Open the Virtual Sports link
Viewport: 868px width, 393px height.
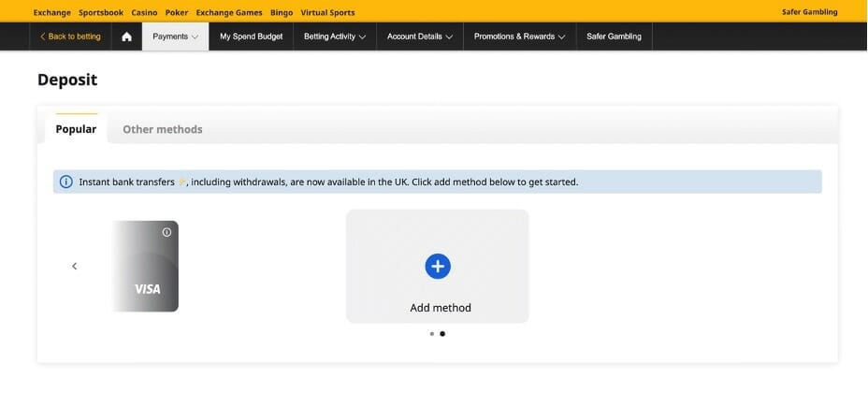tap(327, 12)
